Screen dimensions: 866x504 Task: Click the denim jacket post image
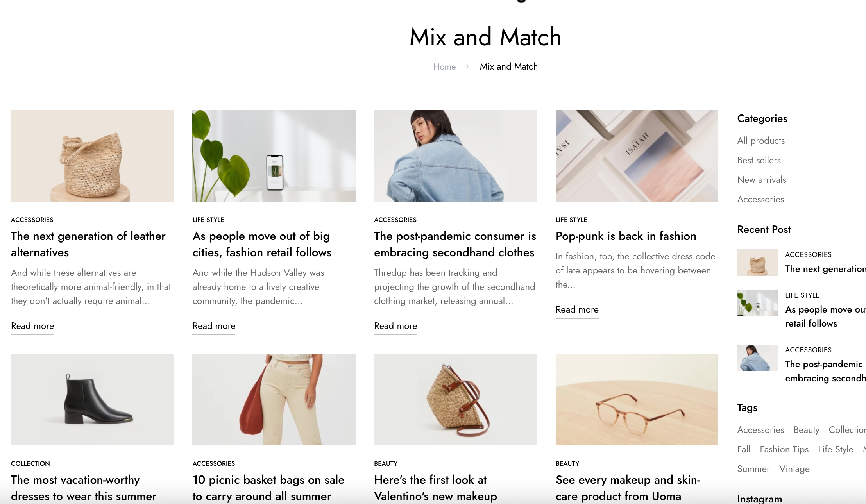coord(456,156)
